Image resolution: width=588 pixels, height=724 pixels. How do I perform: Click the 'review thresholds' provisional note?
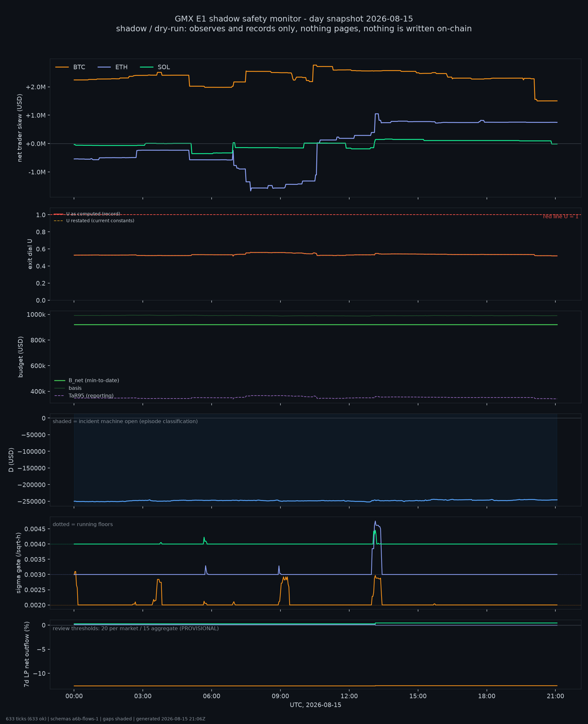(x=135, y=628)
